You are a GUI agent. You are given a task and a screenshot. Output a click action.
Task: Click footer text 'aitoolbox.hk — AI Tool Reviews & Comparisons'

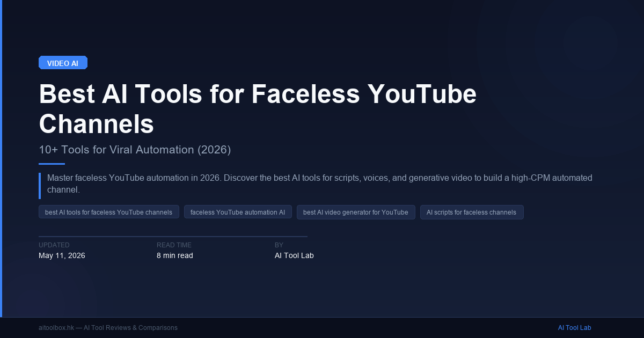[x=108, y=328]
